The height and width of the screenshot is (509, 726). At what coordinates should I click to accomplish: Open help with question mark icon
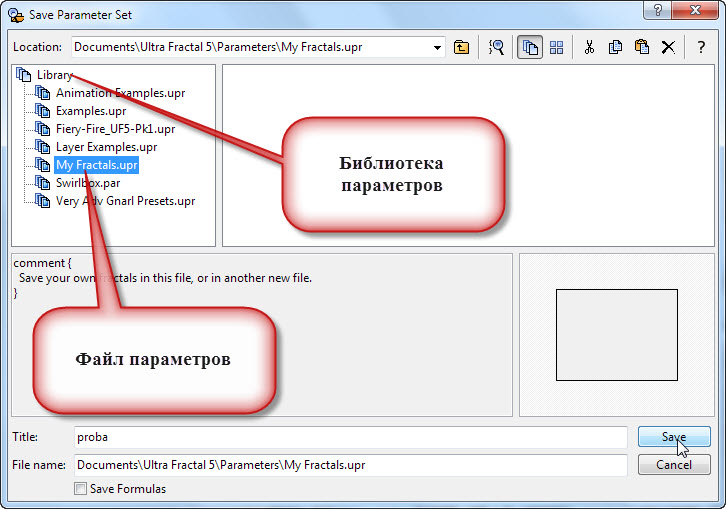701,47
